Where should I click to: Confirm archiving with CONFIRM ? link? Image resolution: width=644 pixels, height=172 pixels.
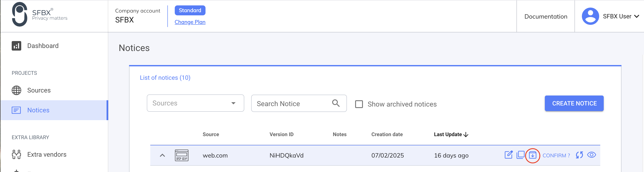556,155
